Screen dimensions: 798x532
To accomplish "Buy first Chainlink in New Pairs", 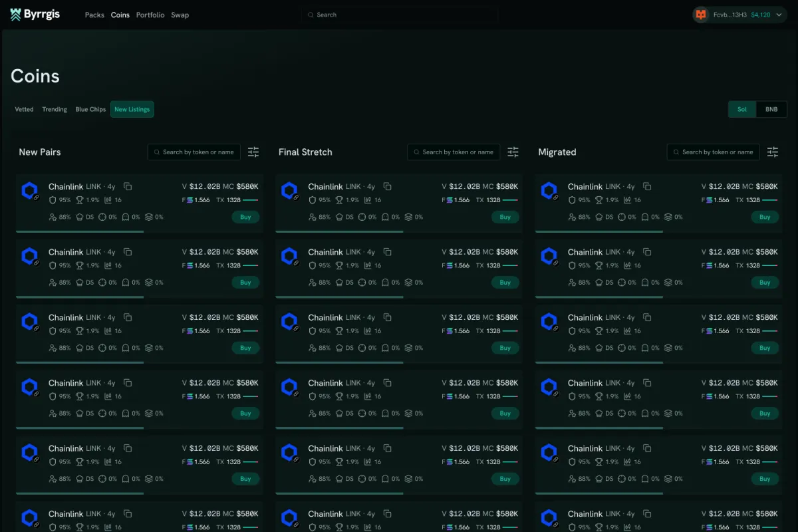I will [245, 217].
